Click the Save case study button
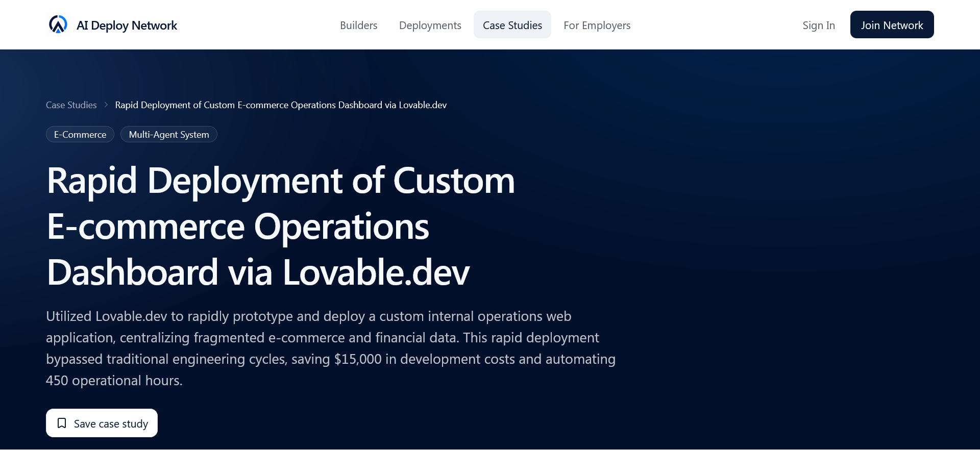The width and height of the screenshot is (980, 450). tap(102, 423)
